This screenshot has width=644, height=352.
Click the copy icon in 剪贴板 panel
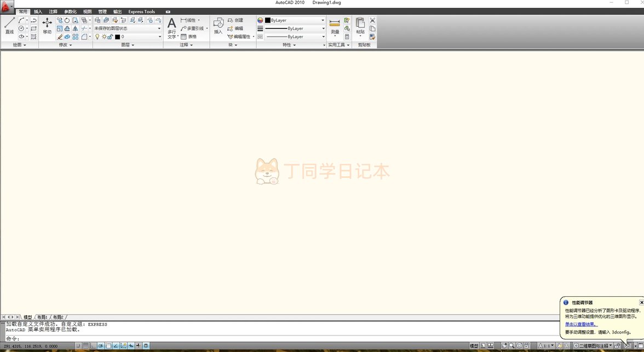pyautogui.click(x=372, y=28)
